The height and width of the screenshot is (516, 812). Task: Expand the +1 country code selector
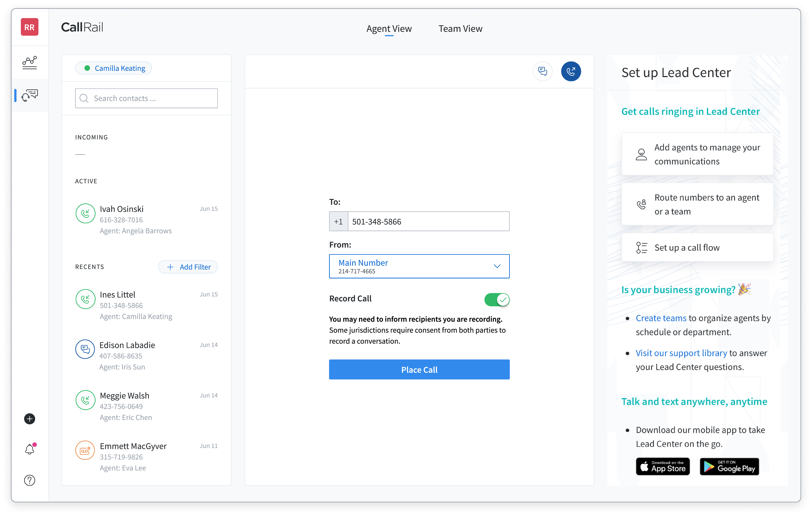coord(338,221)
